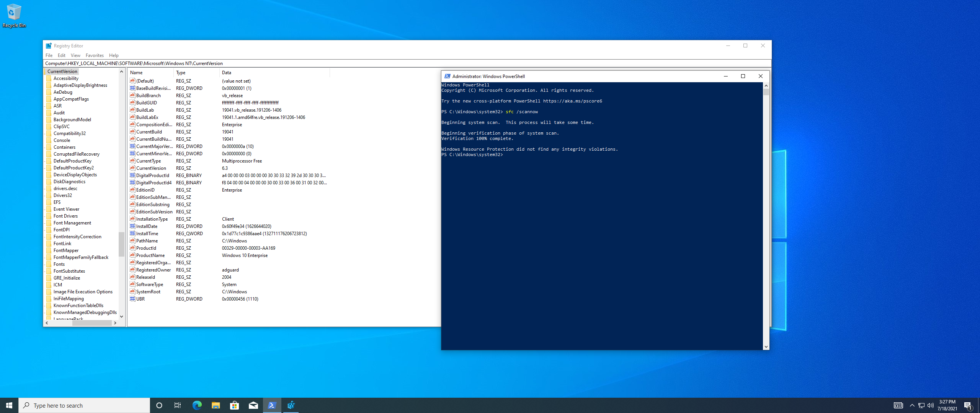Click the Fonts folder icon in tree
The image size is (980, 413).
click(x=49, y=264)
